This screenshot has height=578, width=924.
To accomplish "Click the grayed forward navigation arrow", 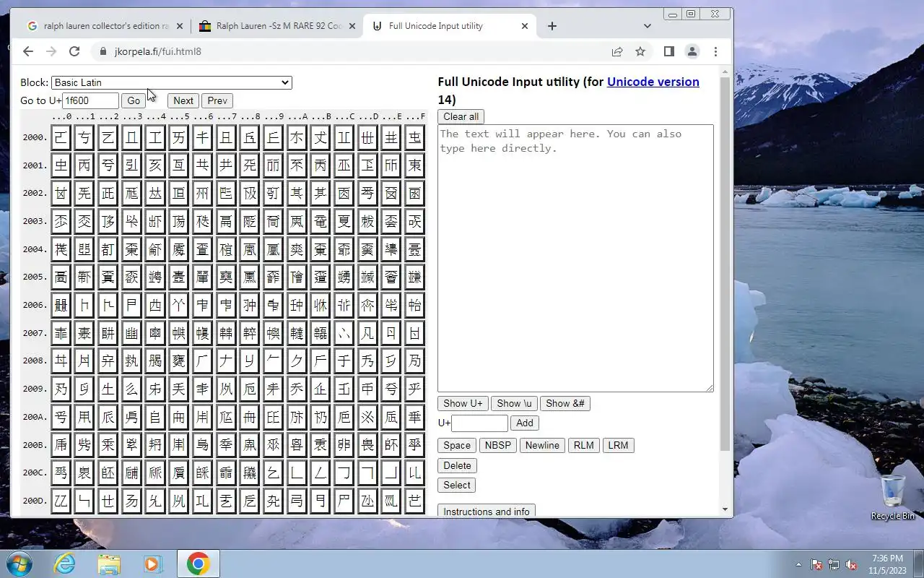I will pyautogui.click(x=51, y=51).
